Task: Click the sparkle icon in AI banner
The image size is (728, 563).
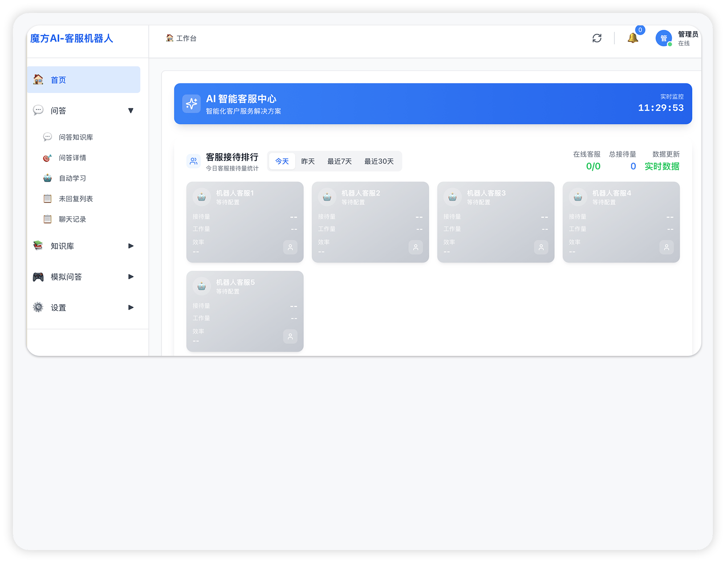Action: click(x=191, y=104)
